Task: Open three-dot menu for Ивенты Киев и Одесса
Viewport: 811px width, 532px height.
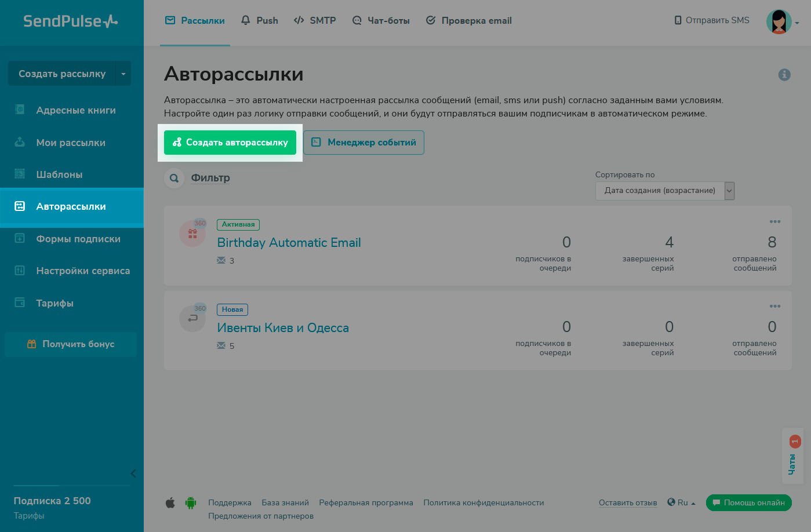Action: click(775, 306)
